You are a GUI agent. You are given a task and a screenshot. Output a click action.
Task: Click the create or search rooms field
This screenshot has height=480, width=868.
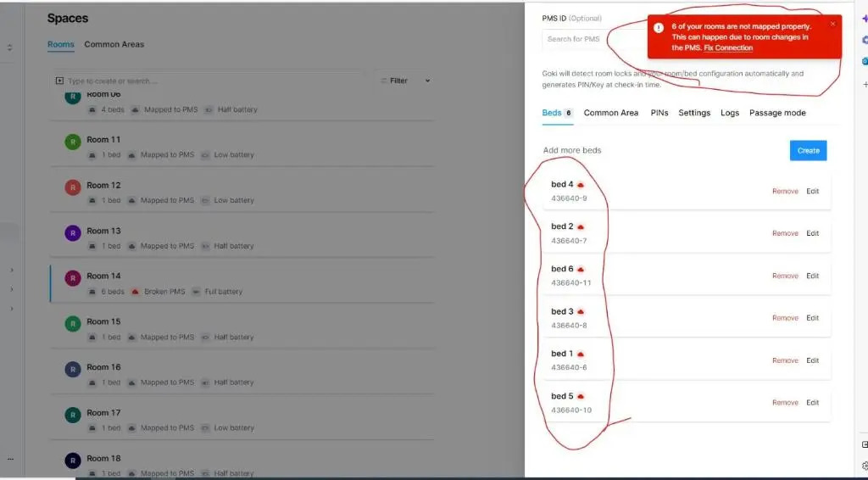(x=212, y=81)
